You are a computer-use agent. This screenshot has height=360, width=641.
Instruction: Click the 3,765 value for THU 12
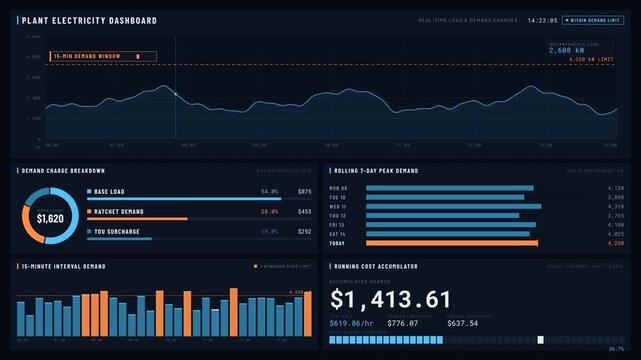616,215
